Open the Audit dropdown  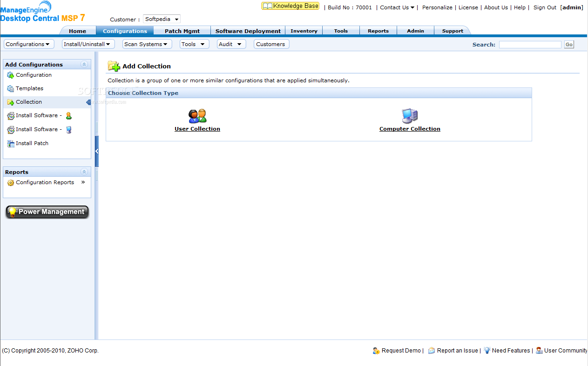(x=231, y=44)
